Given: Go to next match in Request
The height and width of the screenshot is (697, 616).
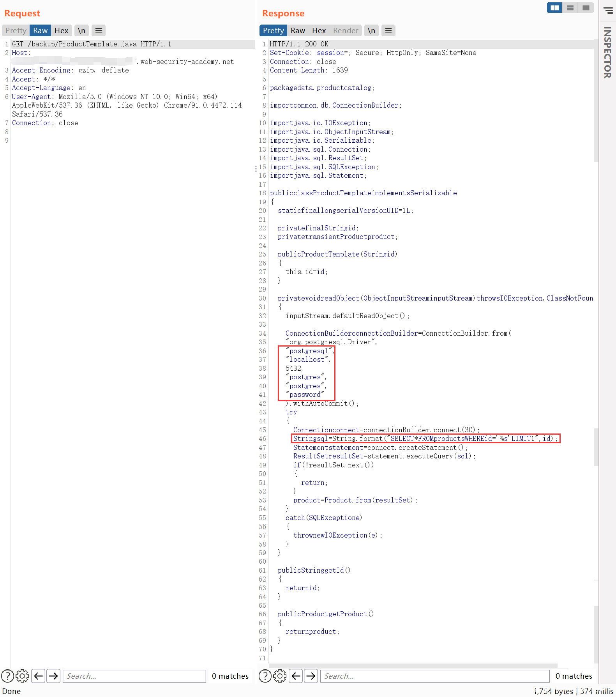Looking at the screenshot, I should click(x=53, y=676).
